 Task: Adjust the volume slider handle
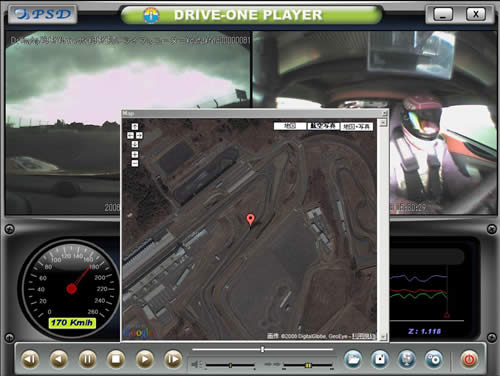(x=230, y=366)
